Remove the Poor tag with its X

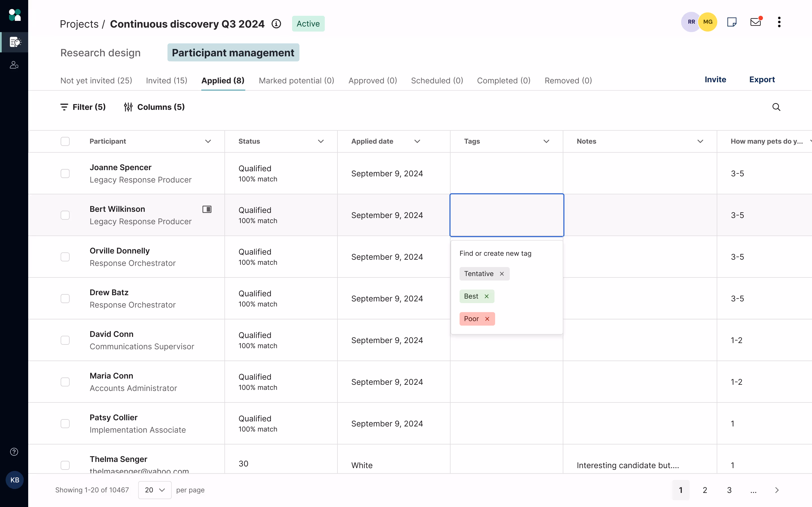click(x=487, y=319)
